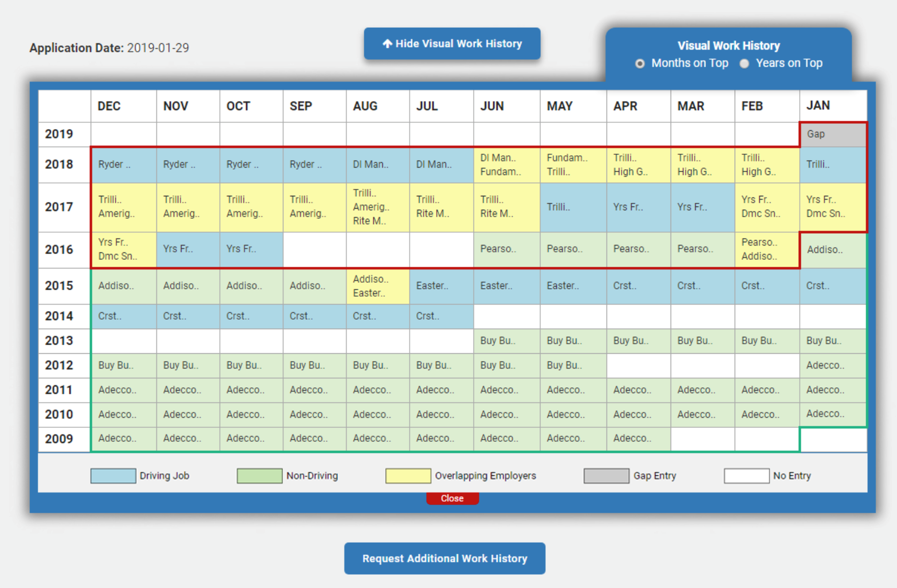Image resolution: width=897 pixels, height=588 pixels.
Task: Select the Years on Top radio button
Action: 744,63
